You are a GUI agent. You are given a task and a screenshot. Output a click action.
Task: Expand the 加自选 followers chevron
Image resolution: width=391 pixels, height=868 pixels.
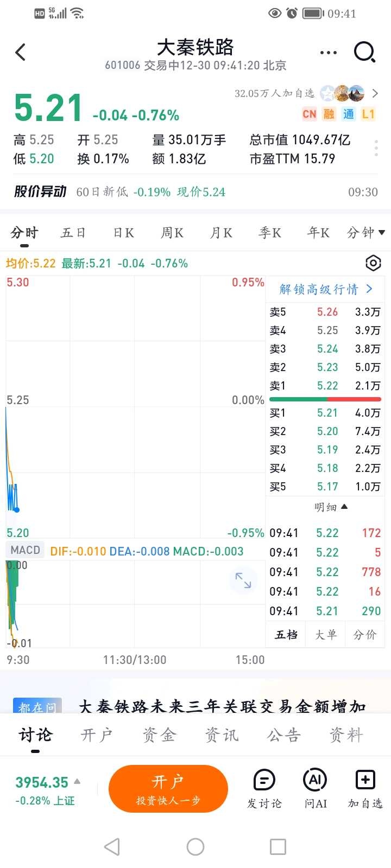(375, 93)
